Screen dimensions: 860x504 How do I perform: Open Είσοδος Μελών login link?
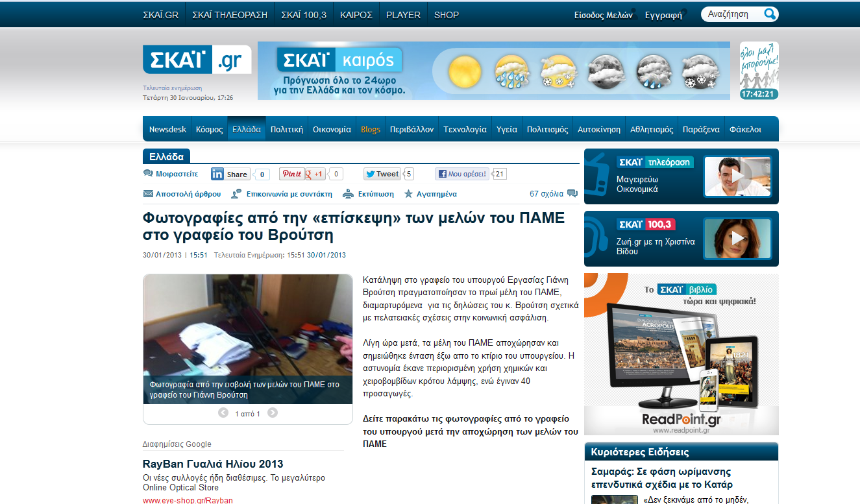coord(603,15)
